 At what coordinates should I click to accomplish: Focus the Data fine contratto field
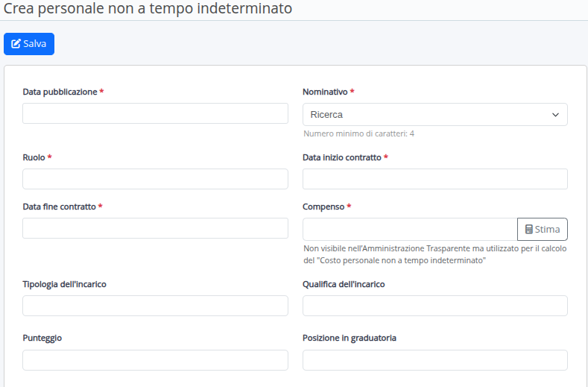pyautogui.click(x=155, y=228)
